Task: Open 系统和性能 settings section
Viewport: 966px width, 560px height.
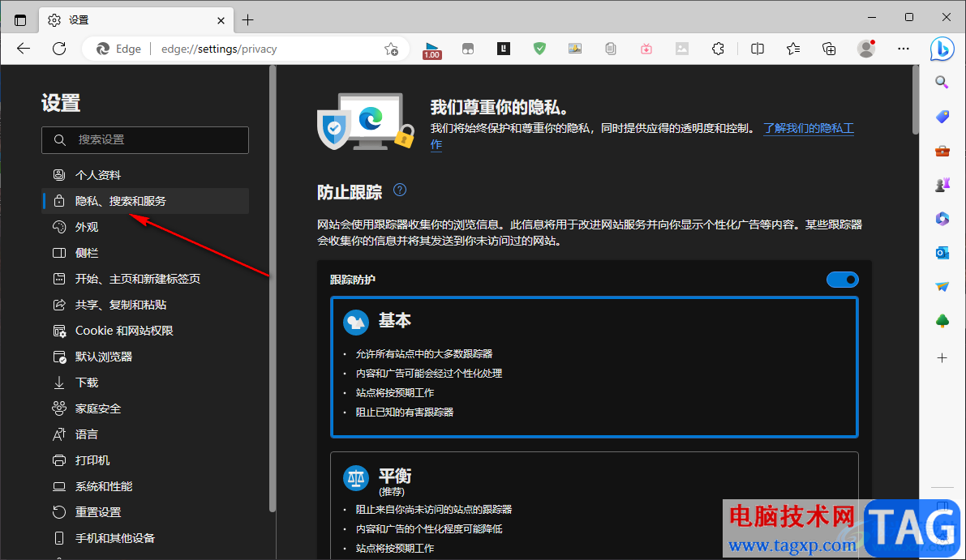Action: click(145, 486)
